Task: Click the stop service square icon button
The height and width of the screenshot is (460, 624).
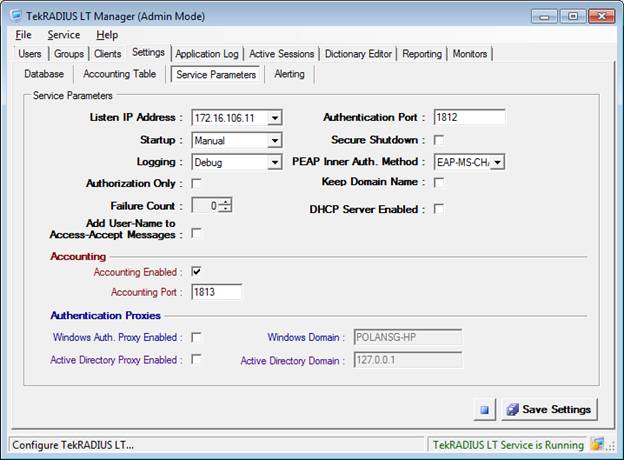Action: pos(484,409)
